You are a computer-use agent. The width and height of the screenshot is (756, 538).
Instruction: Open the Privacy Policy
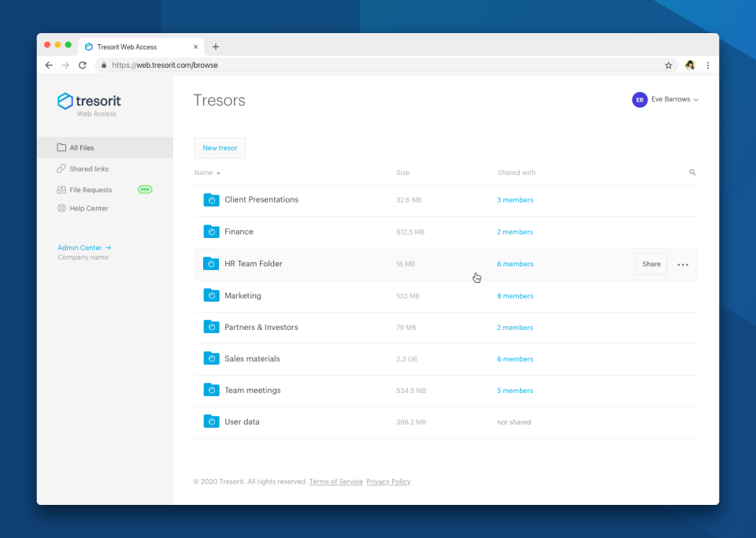[388, 481]
